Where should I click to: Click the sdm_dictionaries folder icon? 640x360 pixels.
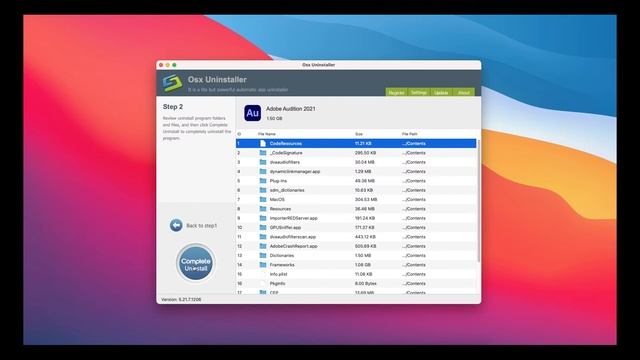click(263, 190)
